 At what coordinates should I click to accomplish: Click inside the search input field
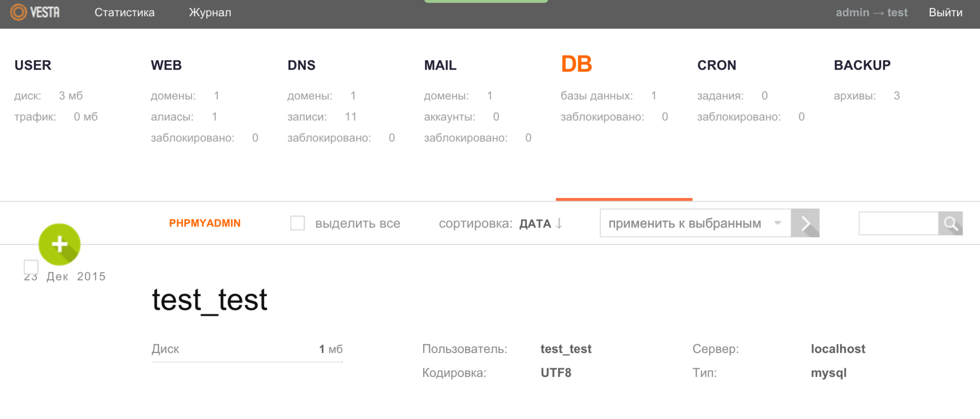pyautogui.click(x=898, y=223)
